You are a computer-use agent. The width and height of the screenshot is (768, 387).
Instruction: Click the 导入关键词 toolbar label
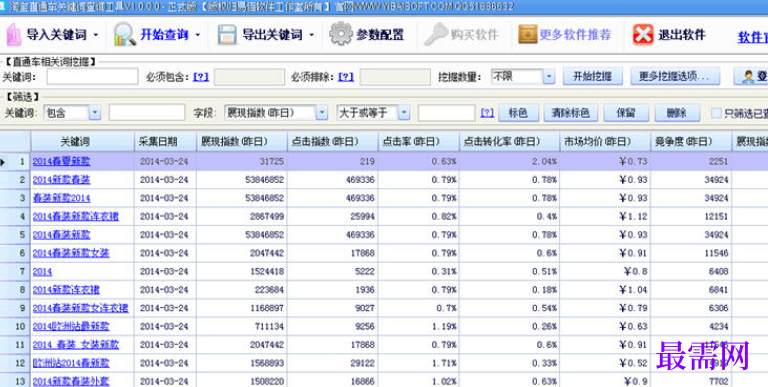point(56,35)
